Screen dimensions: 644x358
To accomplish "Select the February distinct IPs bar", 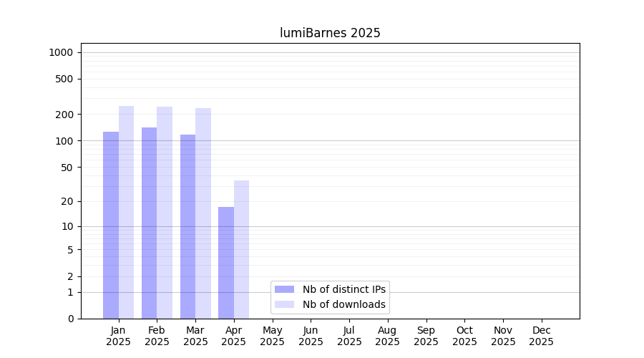I will tap(149, 223).
